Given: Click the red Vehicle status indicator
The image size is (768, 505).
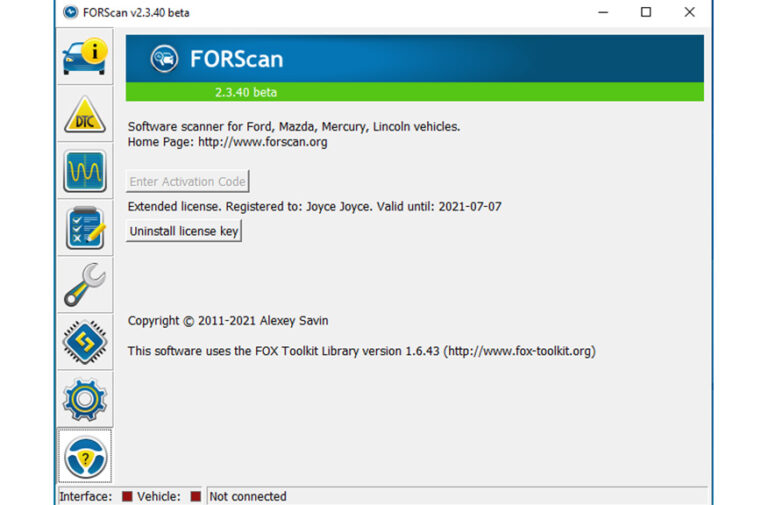Looking at the screenshot, I should pos(195,496).
